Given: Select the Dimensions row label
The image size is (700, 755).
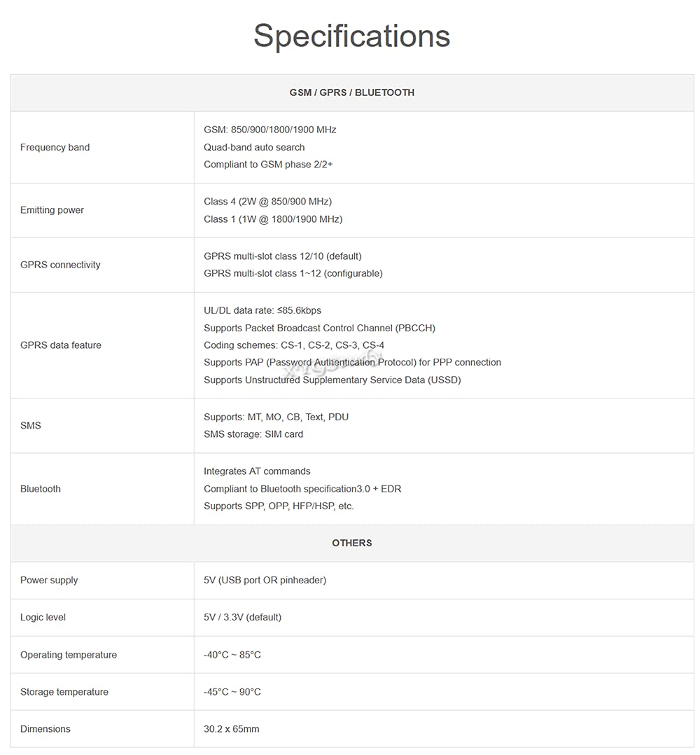Looking at the screenshot, I should (x=45, y=729).
